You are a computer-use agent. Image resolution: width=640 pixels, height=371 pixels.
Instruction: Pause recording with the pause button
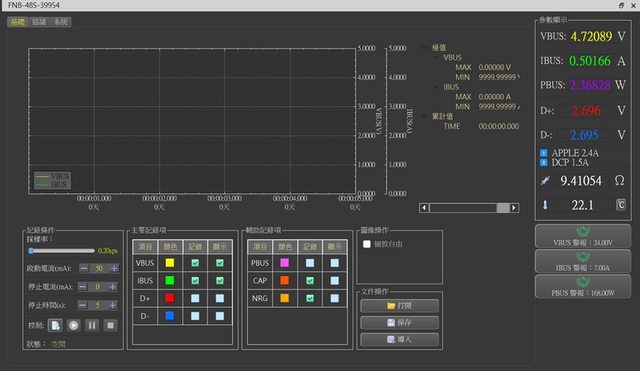(92, 325)
